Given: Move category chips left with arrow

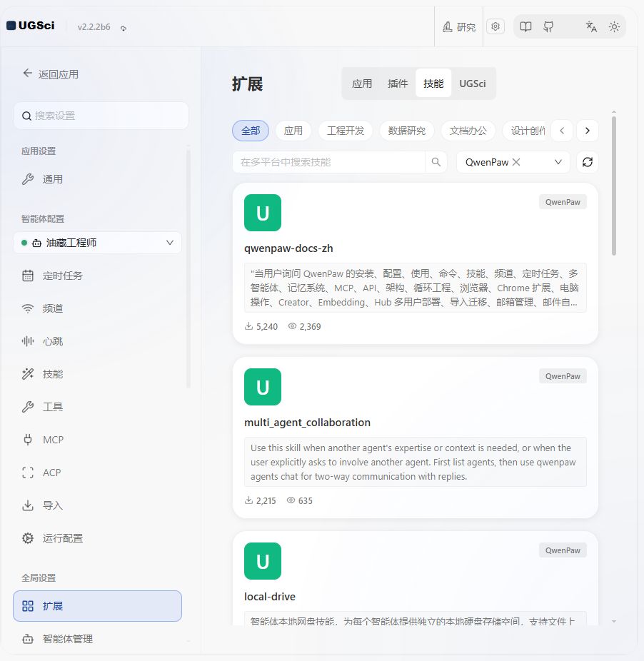Looking at the screenshot, I should point(562,131).
